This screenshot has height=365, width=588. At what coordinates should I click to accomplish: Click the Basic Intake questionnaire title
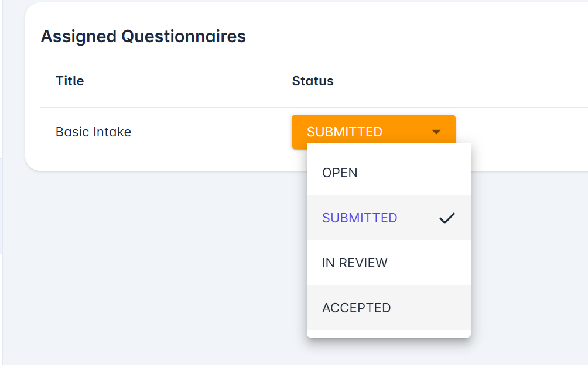93,132
